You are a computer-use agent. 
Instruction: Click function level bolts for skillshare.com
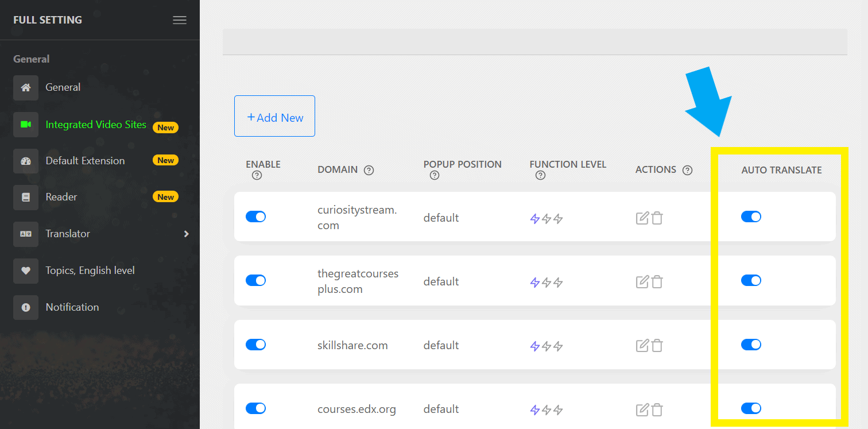[546, 346]
